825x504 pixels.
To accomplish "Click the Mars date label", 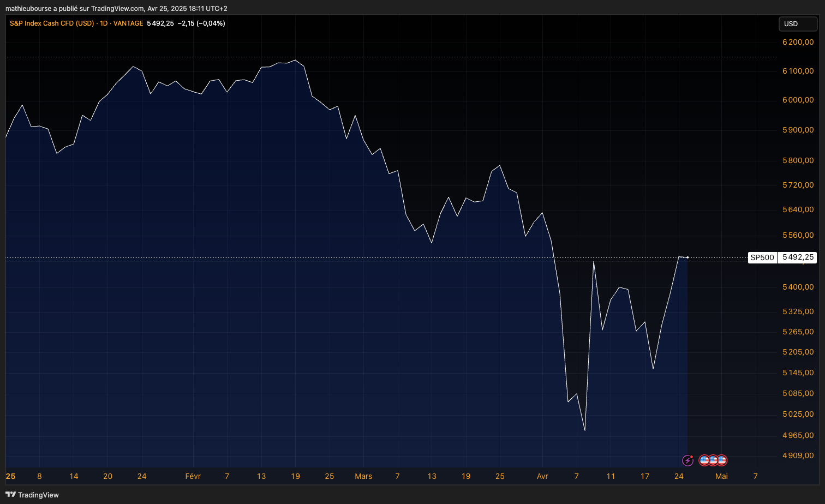I will pyautogui.click(x=363, y=476).
